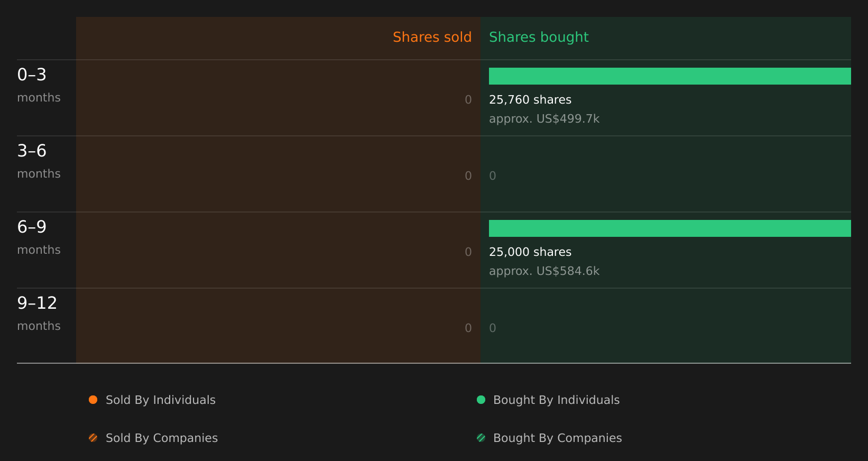The width and height of the screenshot is (868, 461).
Task: Click the '25,000 shares' value
Action: tap(530, 252)
